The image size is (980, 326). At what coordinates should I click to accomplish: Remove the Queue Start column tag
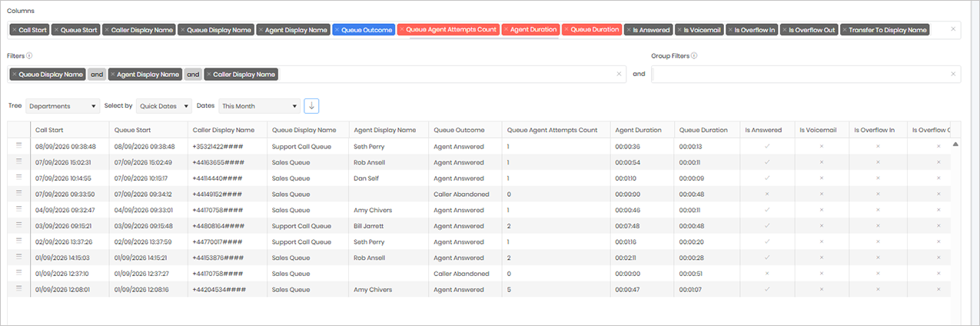click(x=57, y=30)
